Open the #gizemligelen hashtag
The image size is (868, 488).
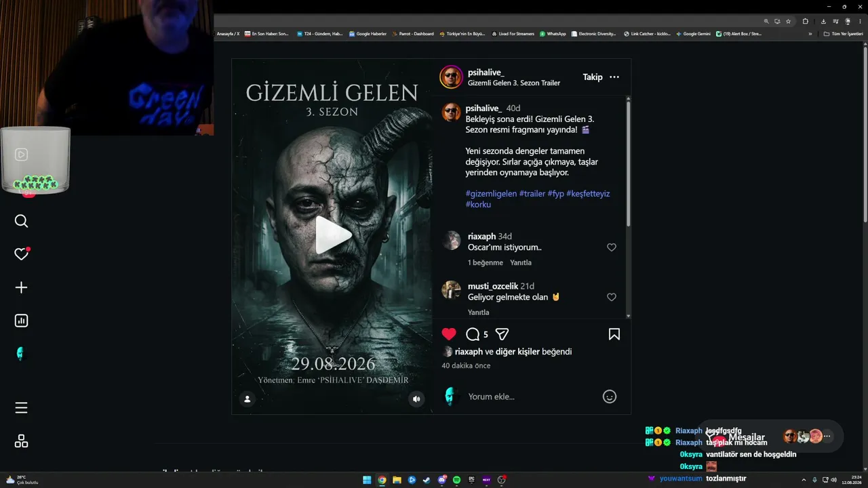[491, 193]
